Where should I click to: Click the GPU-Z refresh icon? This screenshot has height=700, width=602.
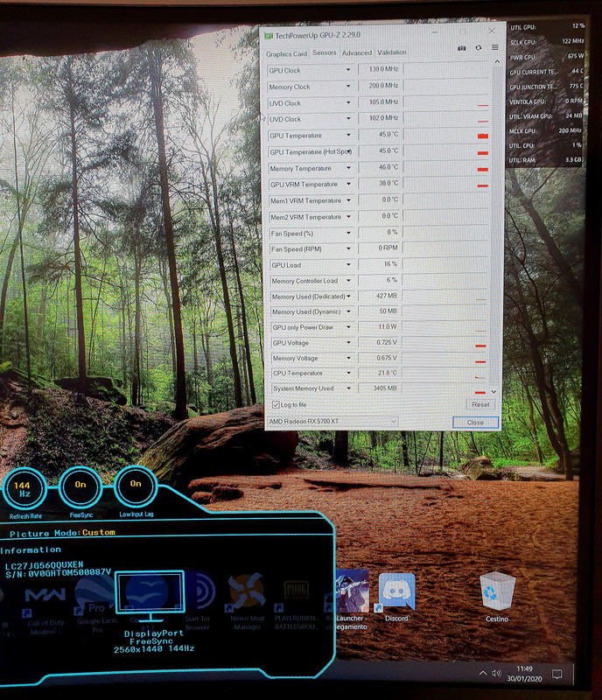[x=479, y=47]
